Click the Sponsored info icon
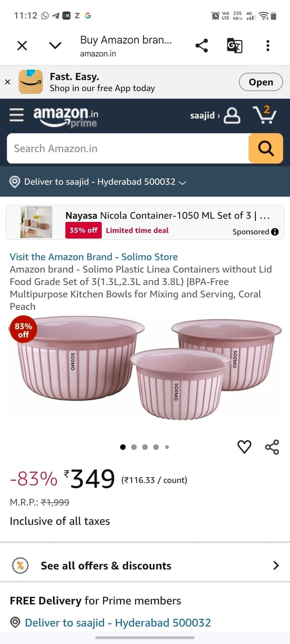The height and width of the screenshot is (644, 290). (x=275, y=232)
